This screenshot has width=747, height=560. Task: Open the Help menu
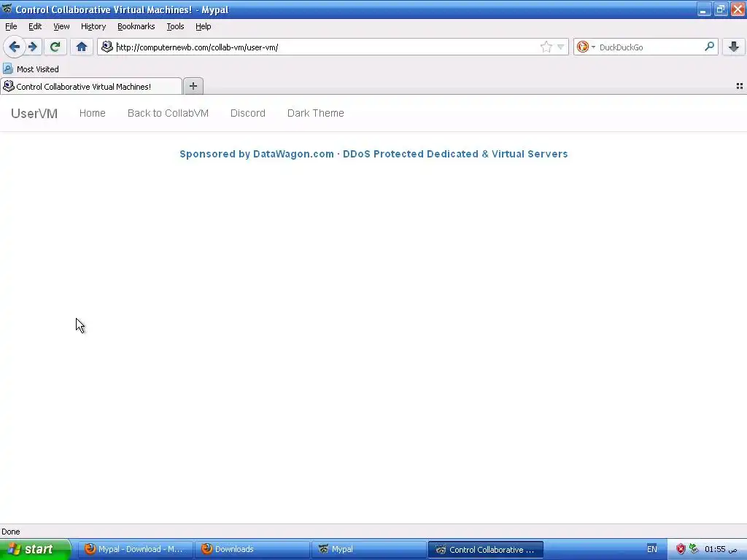point(204,26)
